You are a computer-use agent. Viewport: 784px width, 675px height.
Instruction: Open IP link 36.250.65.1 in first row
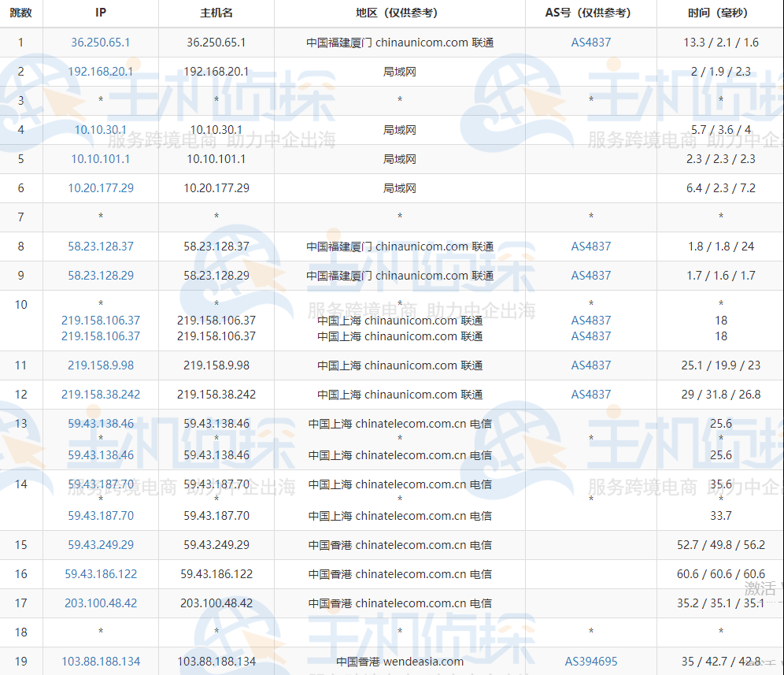tap(100, 43)
